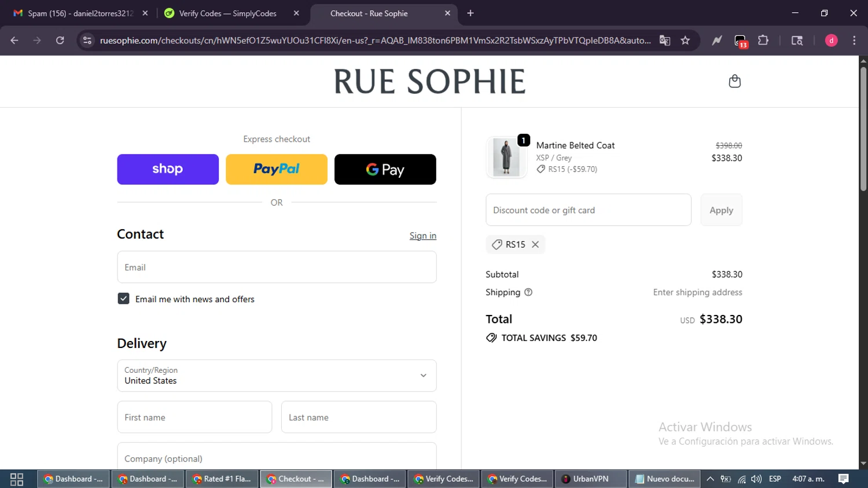Open Windows Task View button
The image size is (868, 488).
coord(17,479)
